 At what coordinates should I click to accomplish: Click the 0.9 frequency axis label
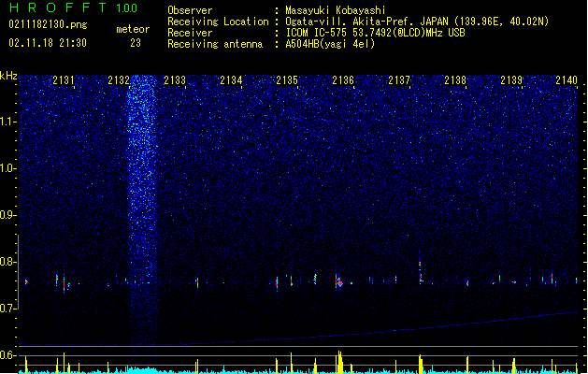pyautogui.click(x=8, y=215)
